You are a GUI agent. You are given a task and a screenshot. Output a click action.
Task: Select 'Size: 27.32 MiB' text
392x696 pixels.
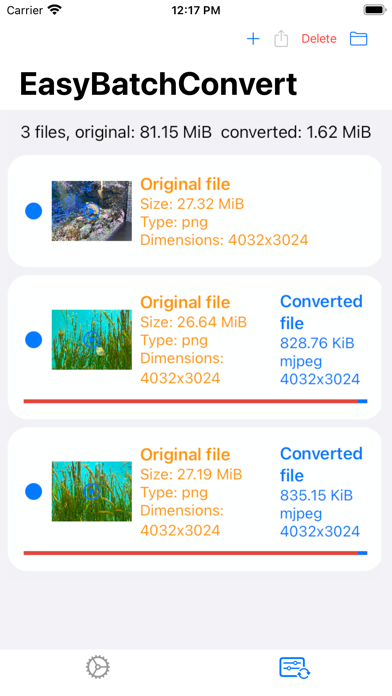point(192,204)
